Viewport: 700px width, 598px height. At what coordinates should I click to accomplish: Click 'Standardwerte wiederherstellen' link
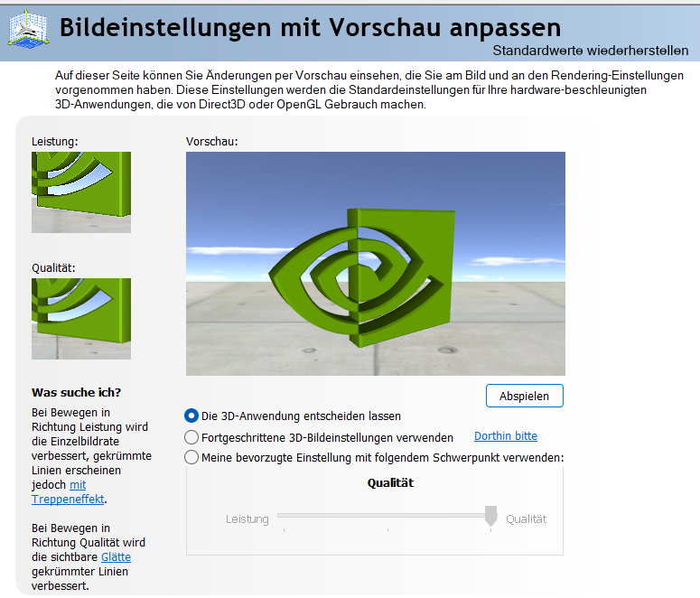[590, 51]
